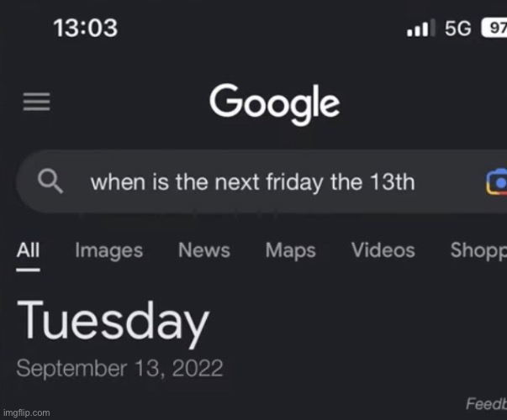This screenshot has width=507, height=420.
Task: Open the hamburger menu
Action: click(x=36, y=102)
